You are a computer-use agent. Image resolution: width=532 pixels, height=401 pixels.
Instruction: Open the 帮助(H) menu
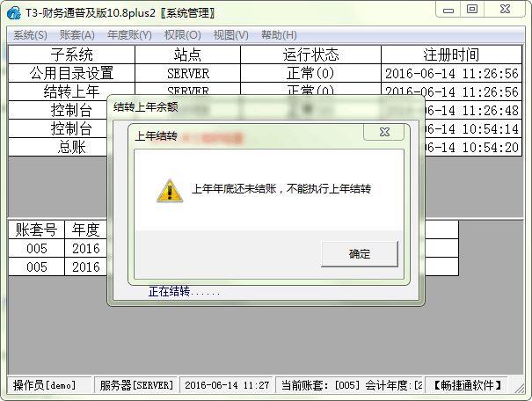coord(279,35)
